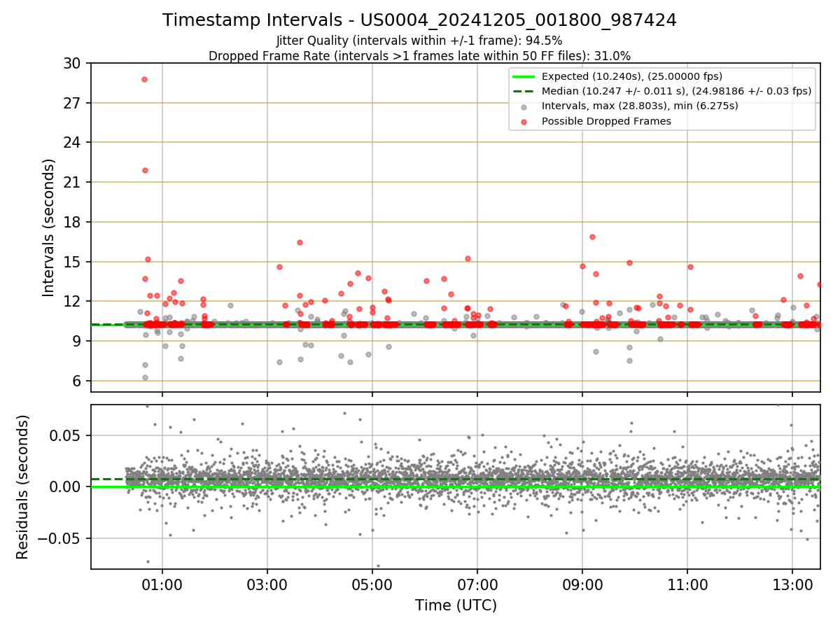
Task: Click the 13:00 x-axis tick label
Action: click(x=792, y=585)
